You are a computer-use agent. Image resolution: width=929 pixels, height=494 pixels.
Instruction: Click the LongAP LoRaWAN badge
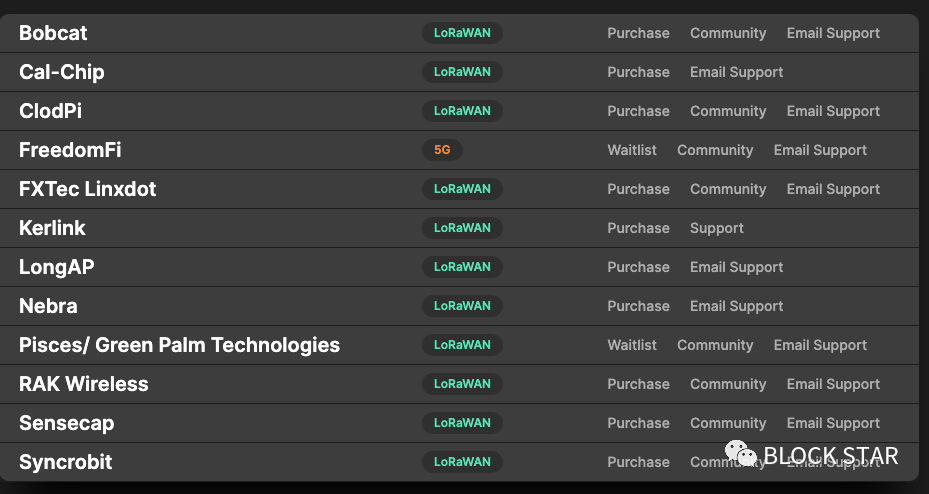click(x=462, y=267)
